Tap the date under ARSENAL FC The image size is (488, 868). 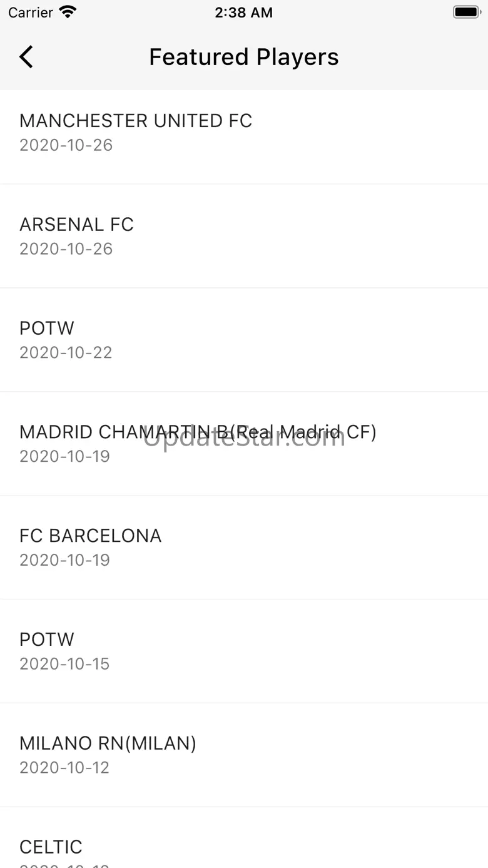coord(66,249)
